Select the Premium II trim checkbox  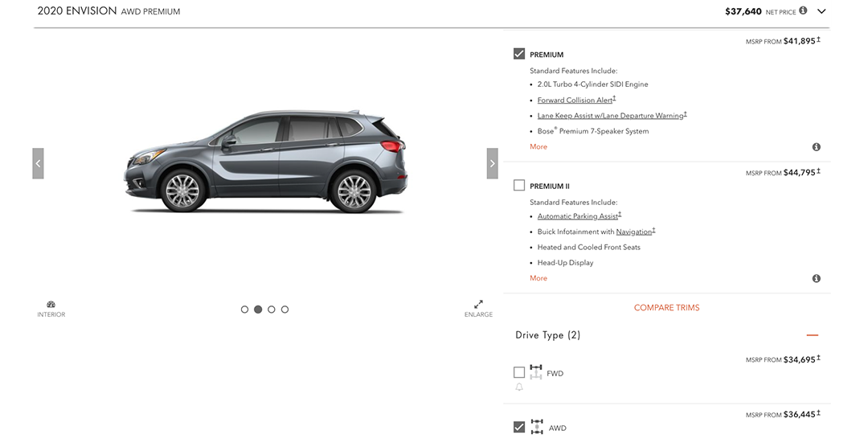(519, 186)
